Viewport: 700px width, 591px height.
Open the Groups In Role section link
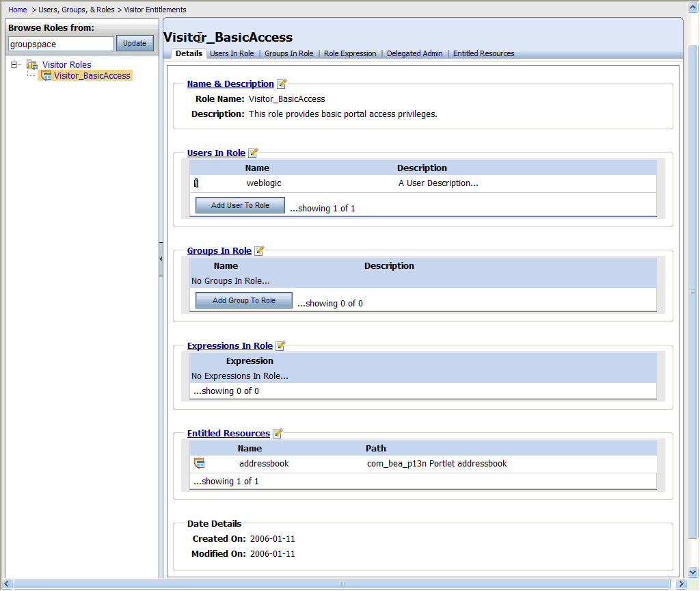click(x=219, y=251)
